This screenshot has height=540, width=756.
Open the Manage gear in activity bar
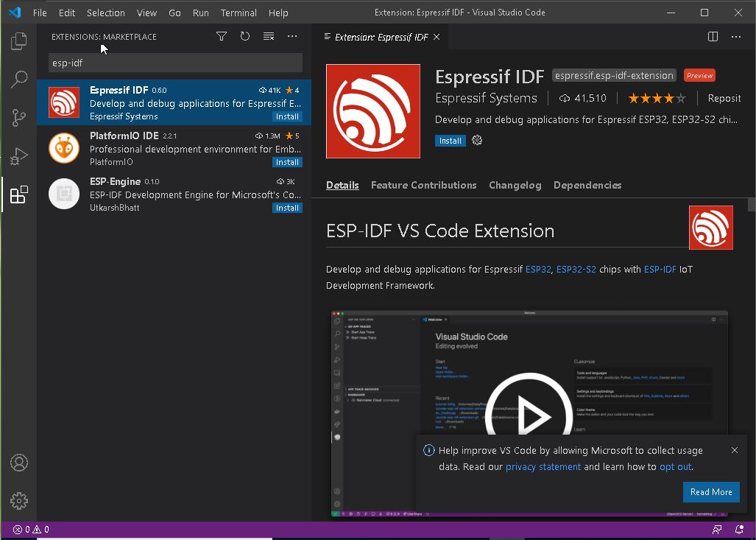point(19,500)
